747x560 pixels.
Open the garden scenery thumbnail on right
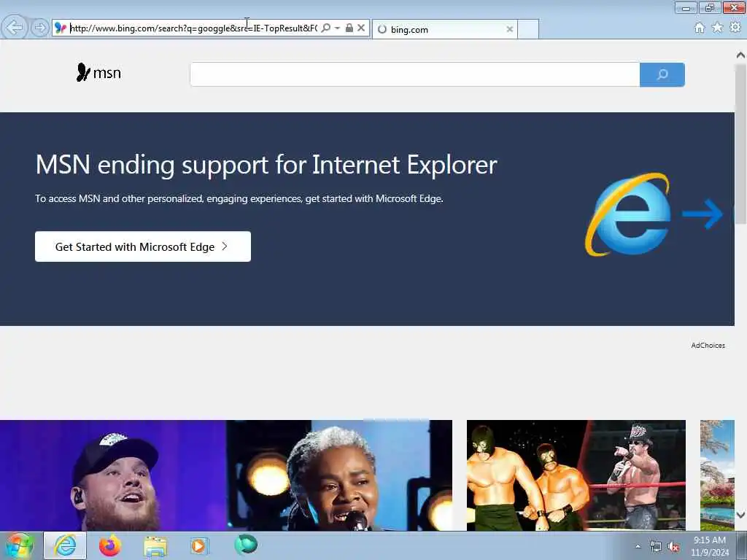click(717, 475)
